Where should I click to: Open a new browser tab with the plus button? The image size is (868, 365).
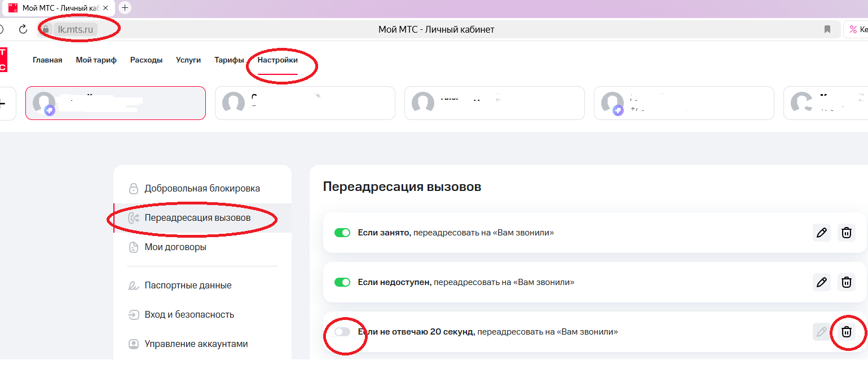(x=125, y=8)
